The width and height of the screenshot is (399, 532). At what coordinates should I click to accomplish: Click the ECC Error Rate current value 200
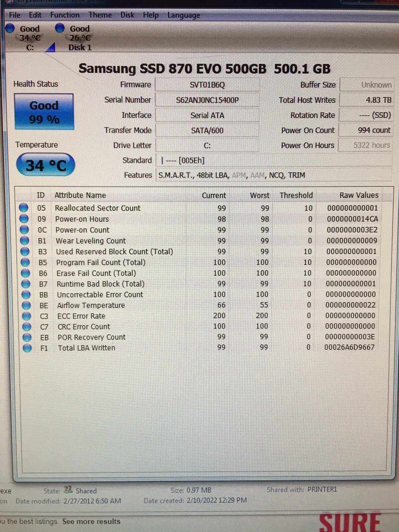click(x=219, y=316)
